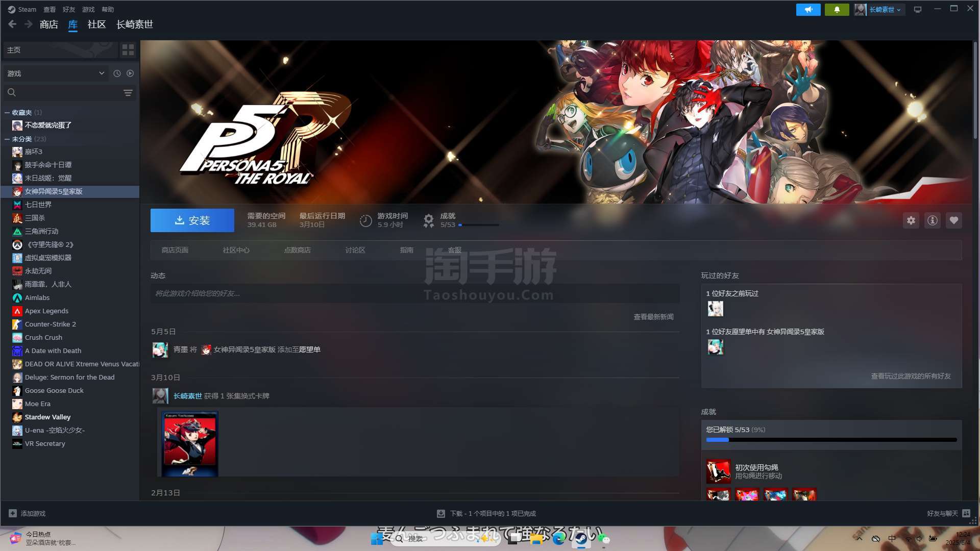Click the forward navigation arrow
The image size is (980, 551).
(x=29, y=24)
